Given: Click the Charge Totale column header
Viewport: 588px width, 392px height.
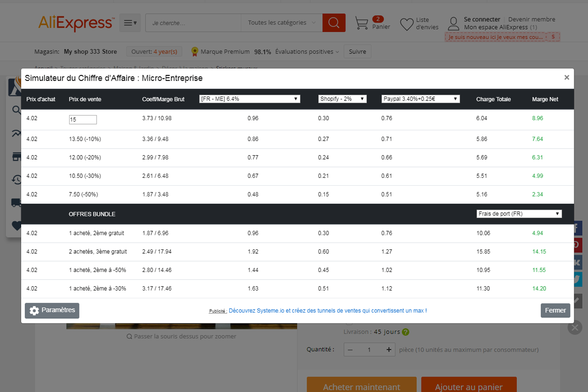Looking at the screenshot, I should coord(493,99).
